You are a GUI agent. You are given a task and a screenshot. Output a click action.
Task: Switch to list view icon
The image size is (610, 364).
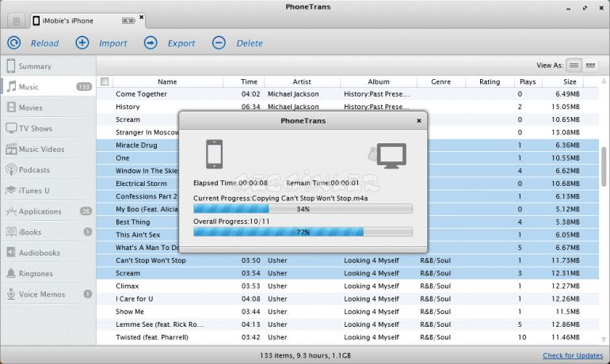tap(574, 65)
